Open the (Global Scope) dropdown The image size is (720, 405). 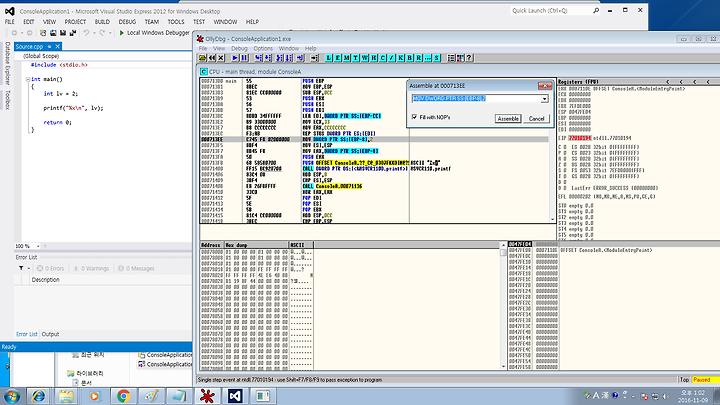(x=105, y=56)
